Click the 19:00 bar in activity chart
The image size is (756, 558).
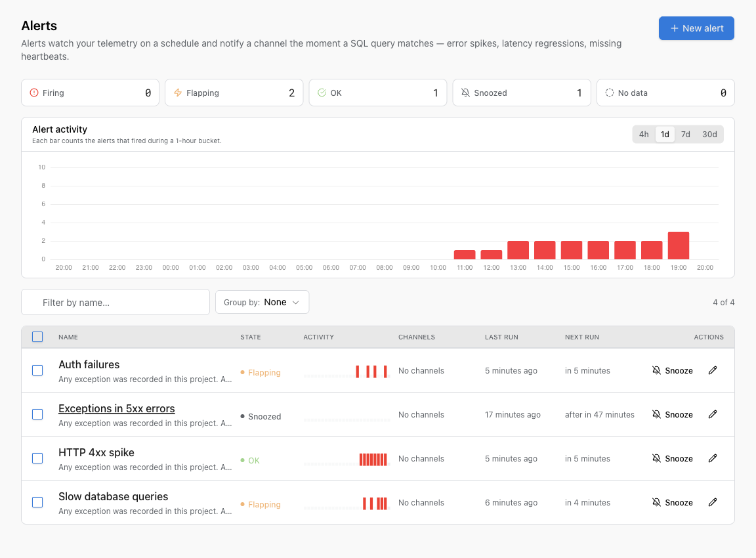tap(679, 246)
